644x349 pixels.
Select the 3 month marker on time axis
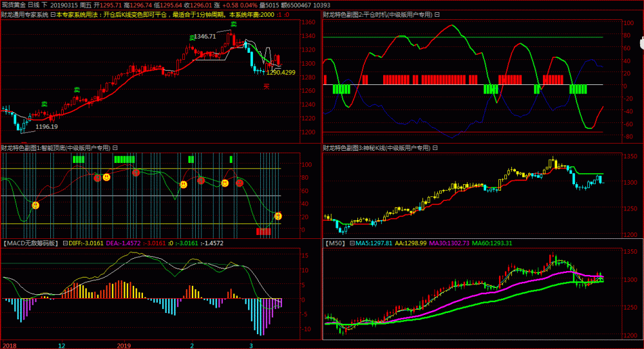(251, 345)
